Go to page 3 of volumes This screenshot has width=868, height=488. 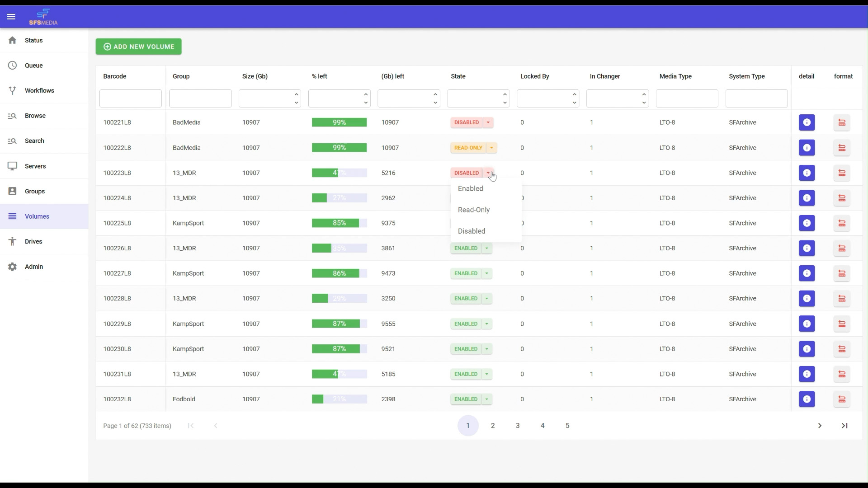click(518, 426)
